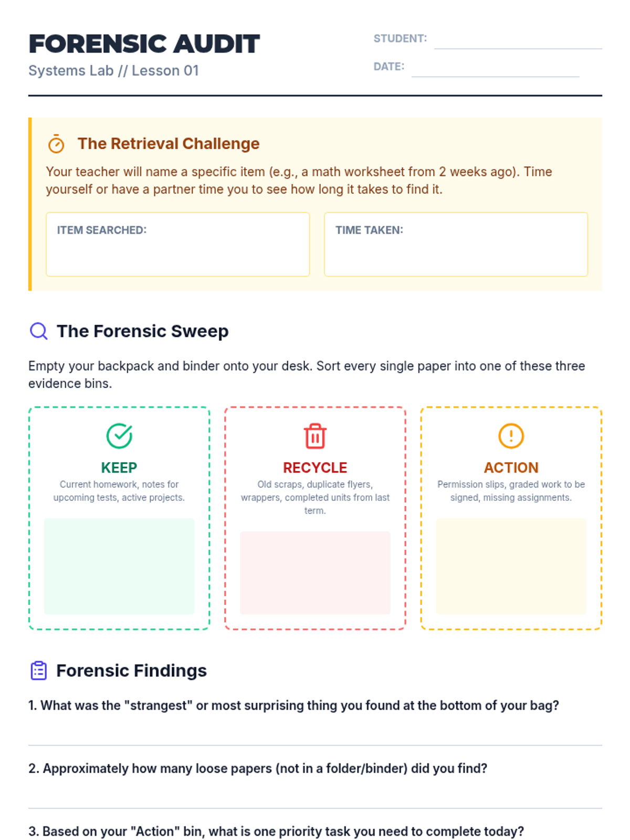This screenshot has height=840, width=630.
Task: Click the RECYCLE heading label
Action: [x=315, y=467]
